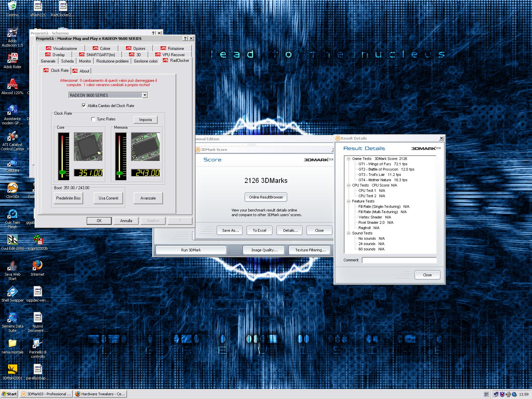Select the Cellulare desktop shortcut
The image size is (532, 399).
[12, 162]
